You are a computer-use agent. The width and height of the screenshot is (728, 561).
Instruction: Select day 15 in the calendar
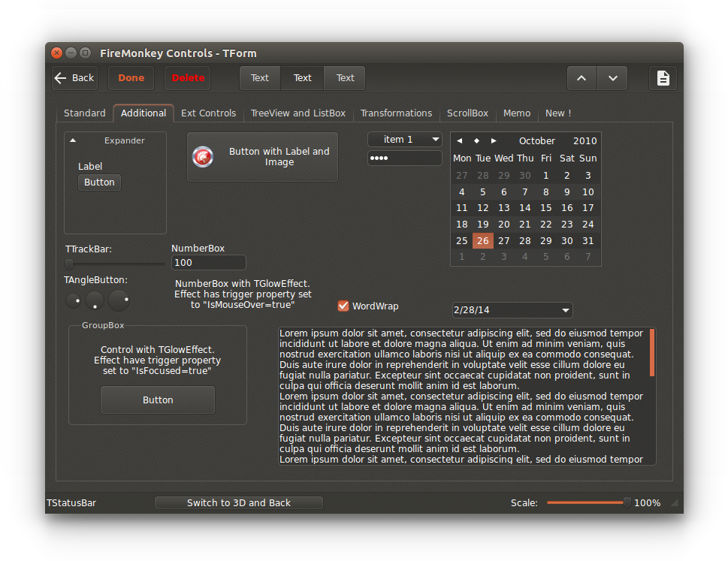(x=546, y=208)
